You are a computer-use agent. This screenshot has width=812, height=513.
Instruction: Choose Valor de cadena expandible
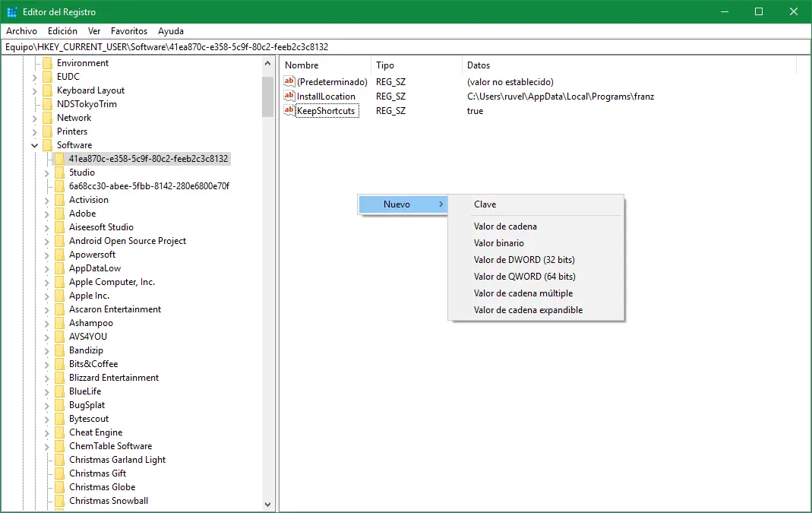tap(536, 310)
